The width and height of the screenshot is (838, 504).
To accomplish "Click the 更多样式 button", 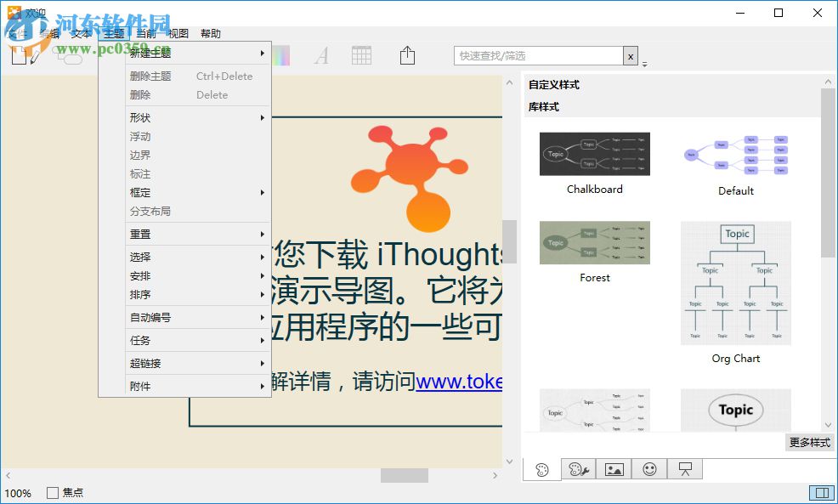I will point(808,442).
